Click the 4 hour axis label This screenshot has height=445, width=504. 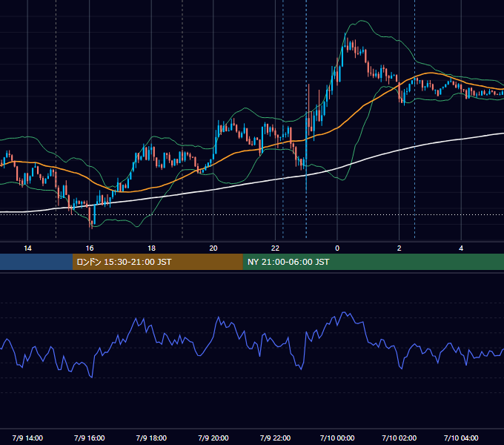point(461,248)
